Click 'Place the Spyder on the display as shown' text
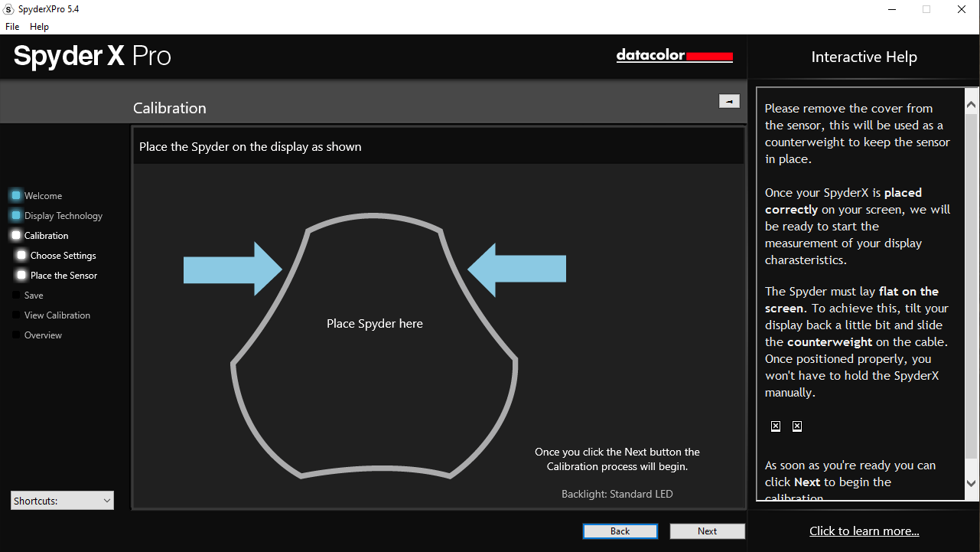The width and height of the screenshot is (980, 552). pyautogui.click(x=250, y=146)
